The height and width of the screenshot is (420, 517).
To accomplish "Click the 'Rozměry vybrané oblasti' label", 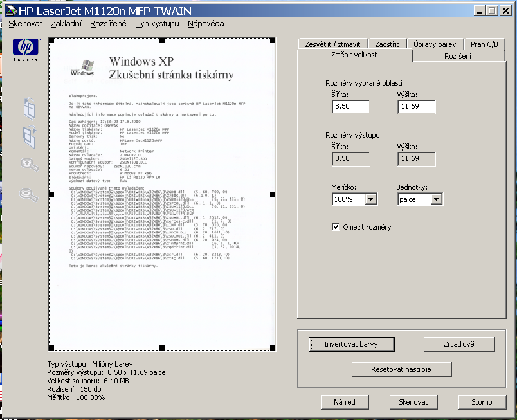I will [364, 83].
